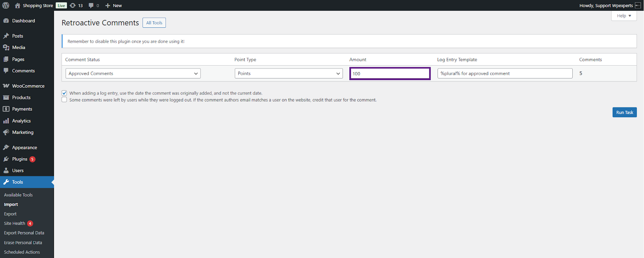This screenshot has width=644, height=258.
Task: Click the All Tools button
Action: [154, 23]
